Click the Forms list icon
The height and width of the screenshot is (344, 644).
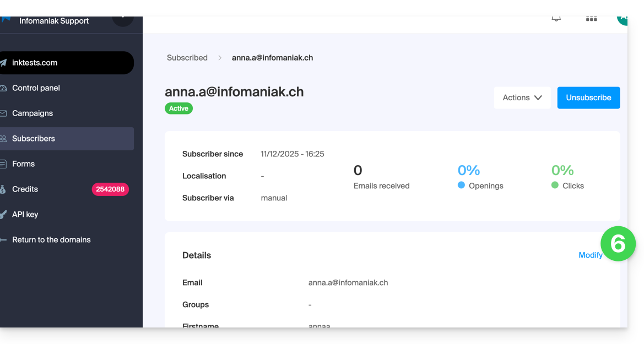coord(3,164)
